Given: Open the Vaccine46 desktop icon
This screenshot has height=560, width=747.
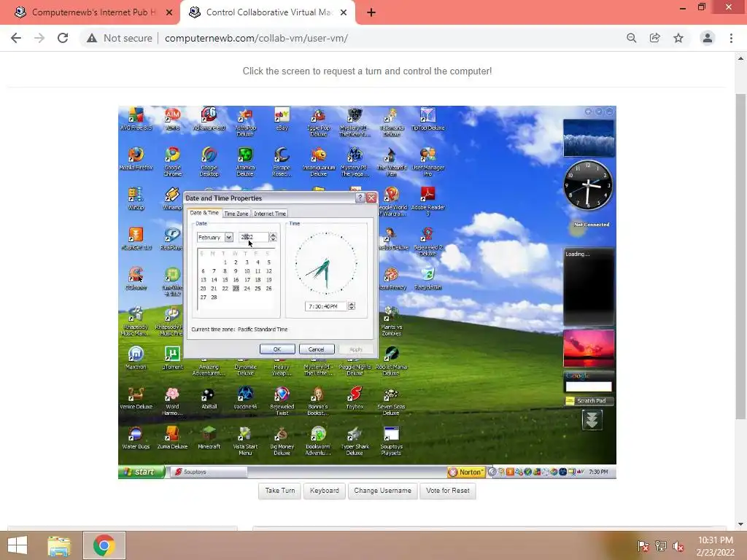Looking at the screenshot, I should pos(245,398).
